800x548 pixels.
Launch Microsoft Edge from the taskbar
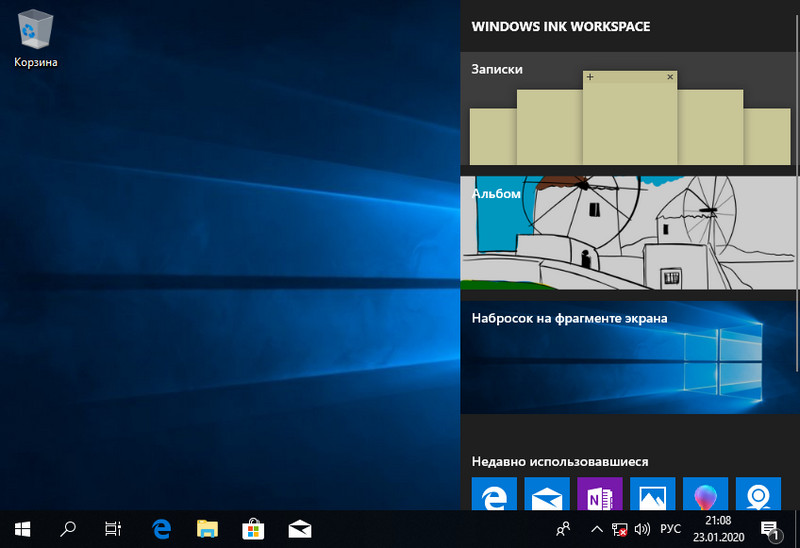coord(161,529)
